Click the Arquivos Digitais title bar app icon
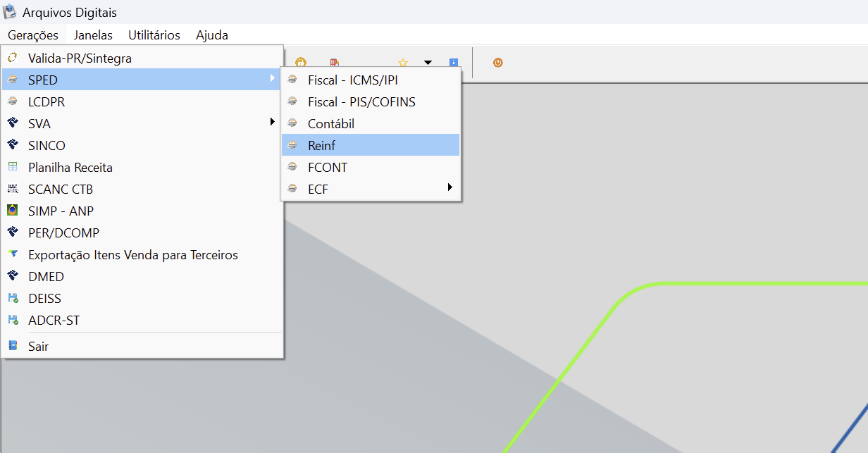Viewport: 868px width, 453px height. [x=10, y=12]
